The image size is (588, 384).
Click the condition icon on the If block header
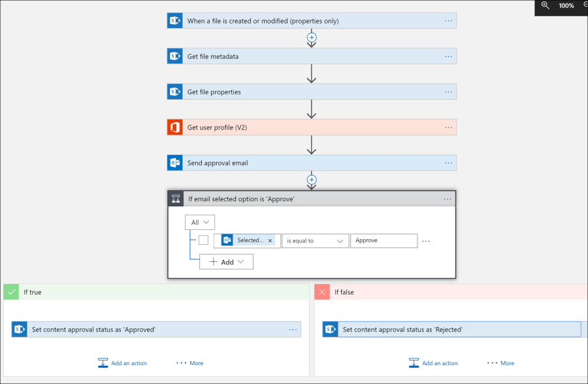[175, 199]
